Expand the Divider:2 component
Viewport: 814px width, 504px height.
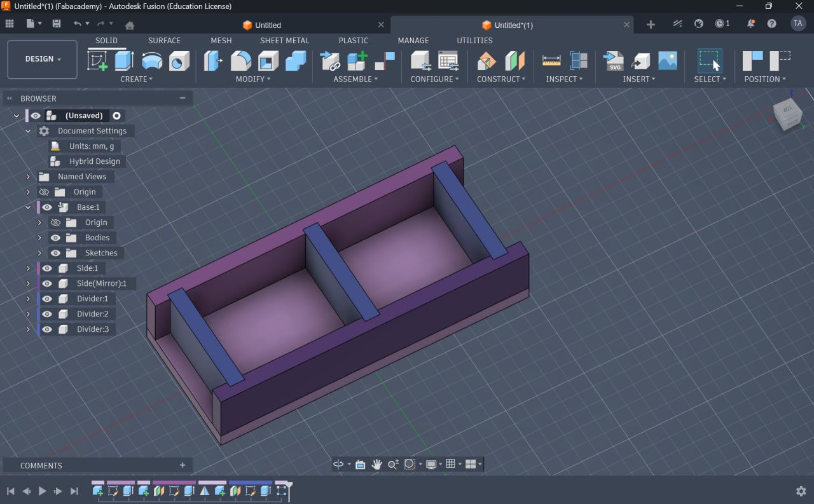point(28,314)
